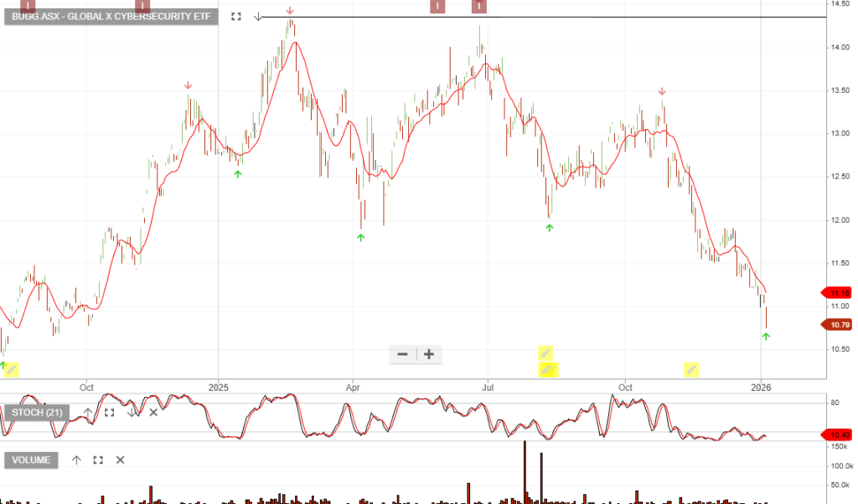Move the main price pane down
Screen dimensions: 858x504
click(x=259, y=17)
